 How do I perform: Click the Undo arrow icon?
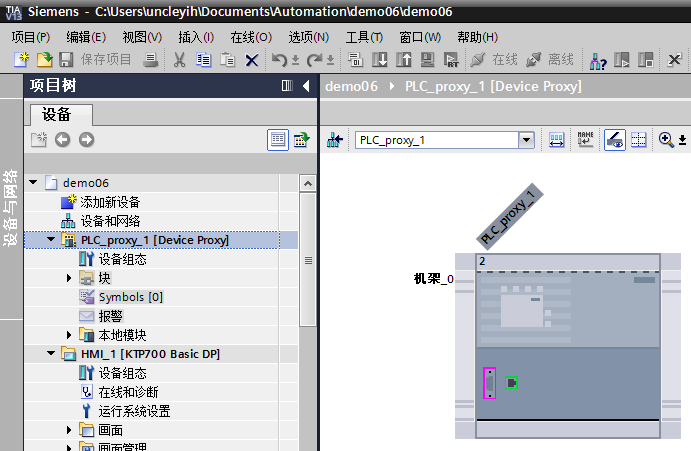(x=279, y=60)
